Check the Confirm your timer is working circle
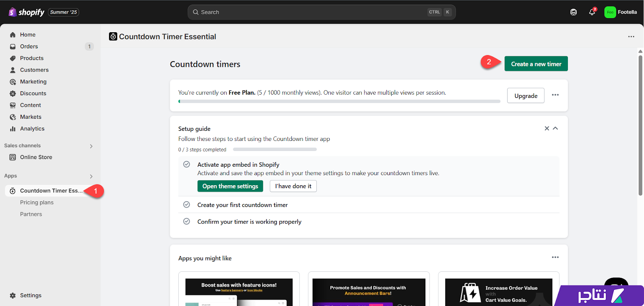 coord(187,221)
